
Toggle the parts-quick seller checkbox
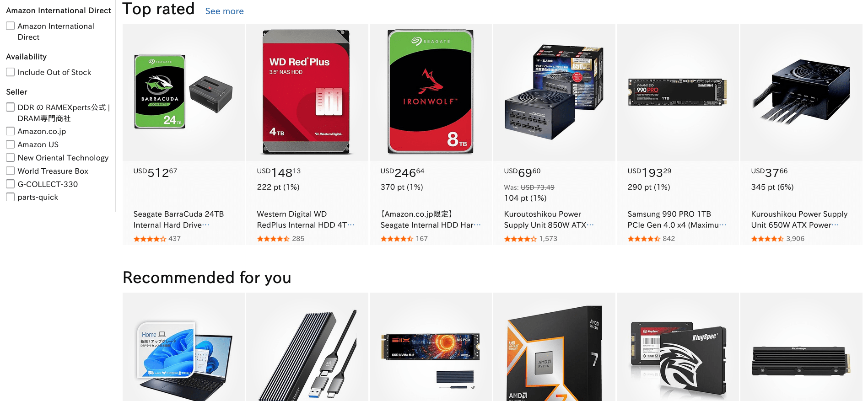click(x=10, y=197)
